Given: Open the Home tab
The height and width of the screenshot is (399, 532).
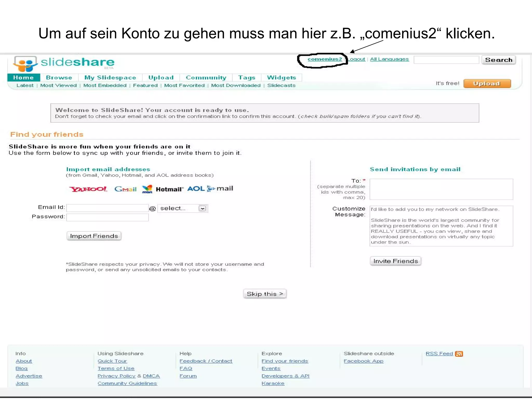Looking at the screenshot, I should click(x=24, y=77).
